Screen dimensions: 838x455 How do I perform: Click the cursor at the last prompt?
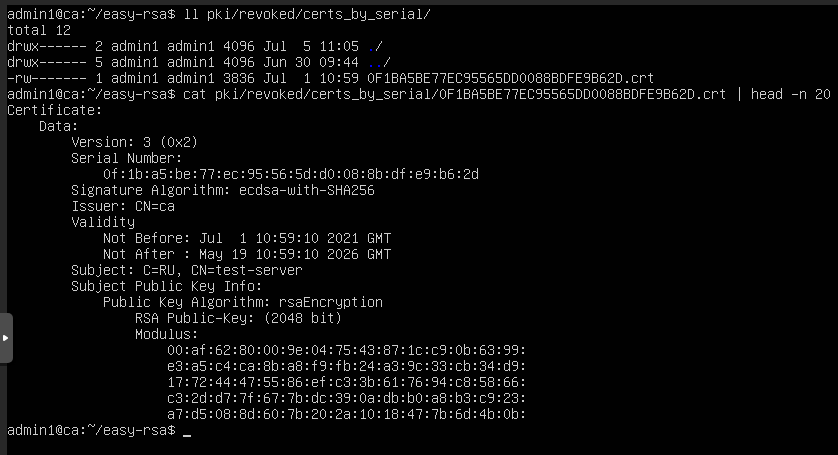[x=187, y=434]
